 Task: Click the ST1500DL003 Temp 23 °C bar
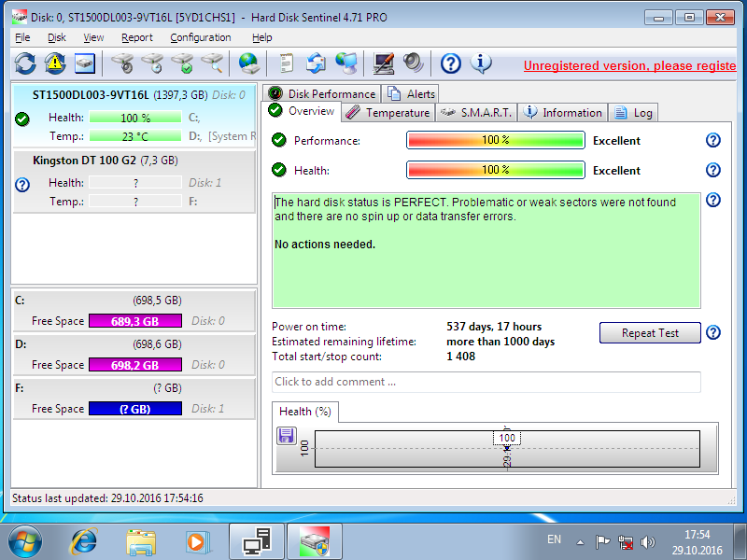point(135,136)
